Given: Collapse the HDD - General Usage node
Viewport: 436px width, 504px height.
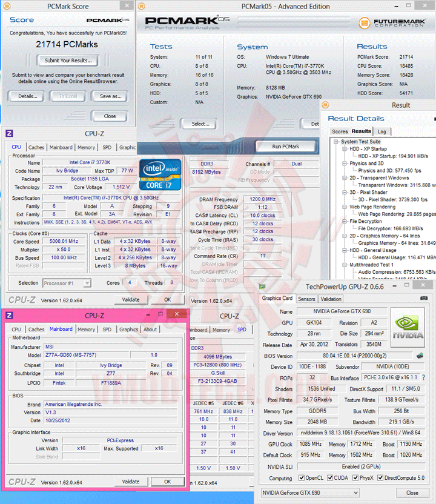Looking at the screenshot, I should [x=345, y=250].
